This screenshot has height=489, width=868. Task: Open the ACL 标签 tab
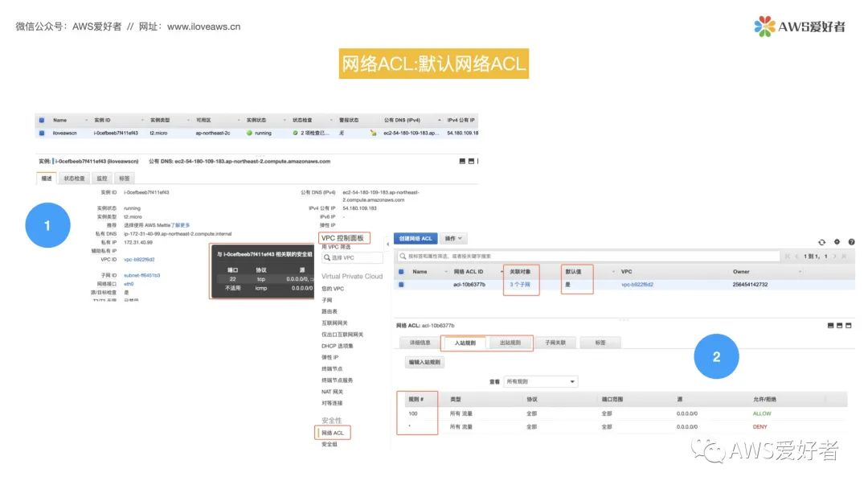(x=600, y=343)
